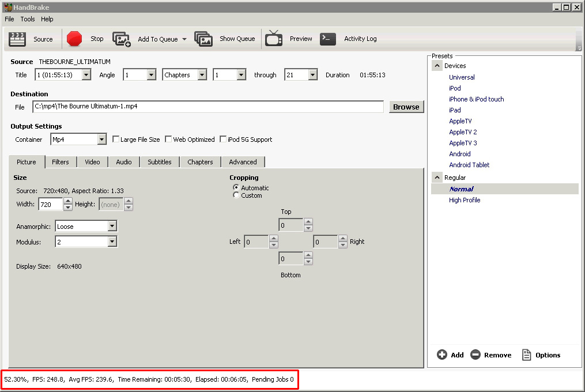Enable the Web Optimized checkbox
The width and height of the screenshot is (585, 392).
pyautogui.click(x=168, y=140)
